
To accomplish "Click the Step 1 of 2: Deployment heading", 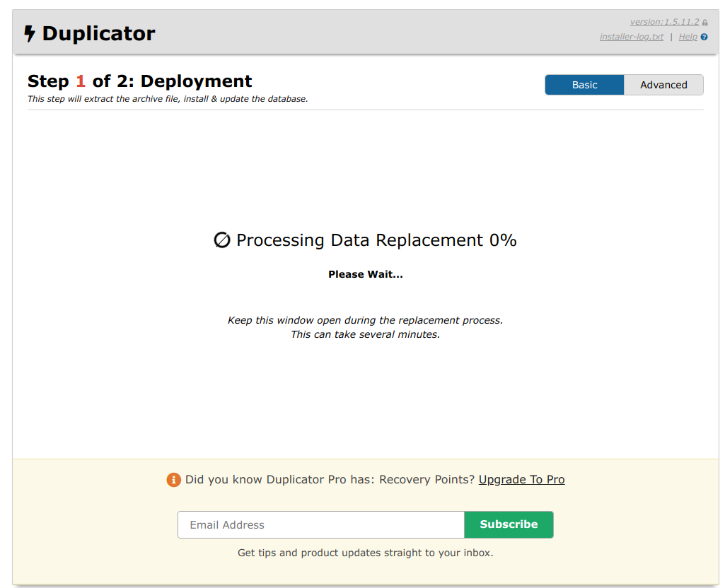I will tap(139, 81).
